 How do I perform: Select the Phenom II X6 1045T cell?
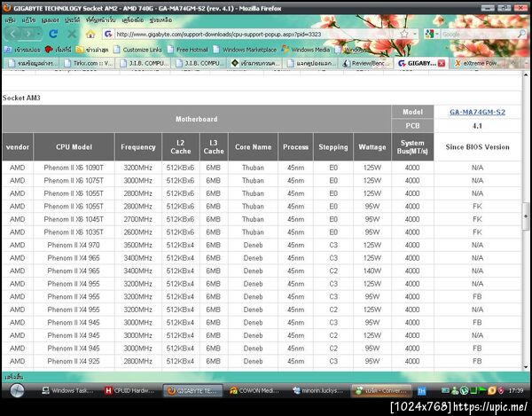74,219
